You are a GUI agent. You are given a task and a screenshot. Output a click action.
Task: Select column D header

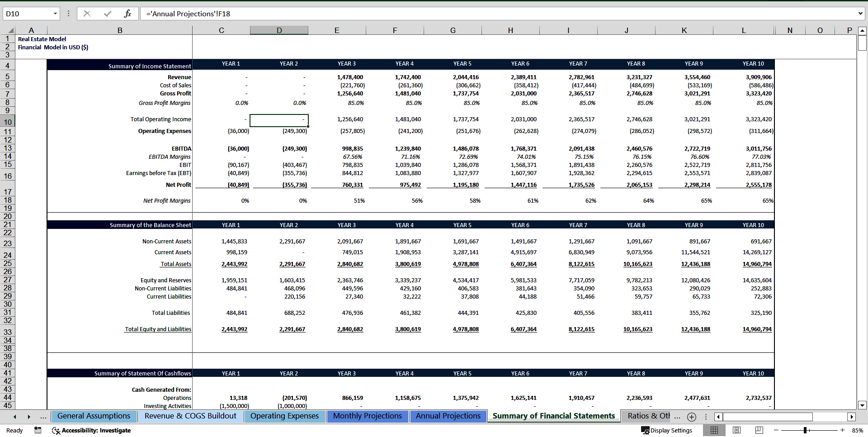[279, 30]
